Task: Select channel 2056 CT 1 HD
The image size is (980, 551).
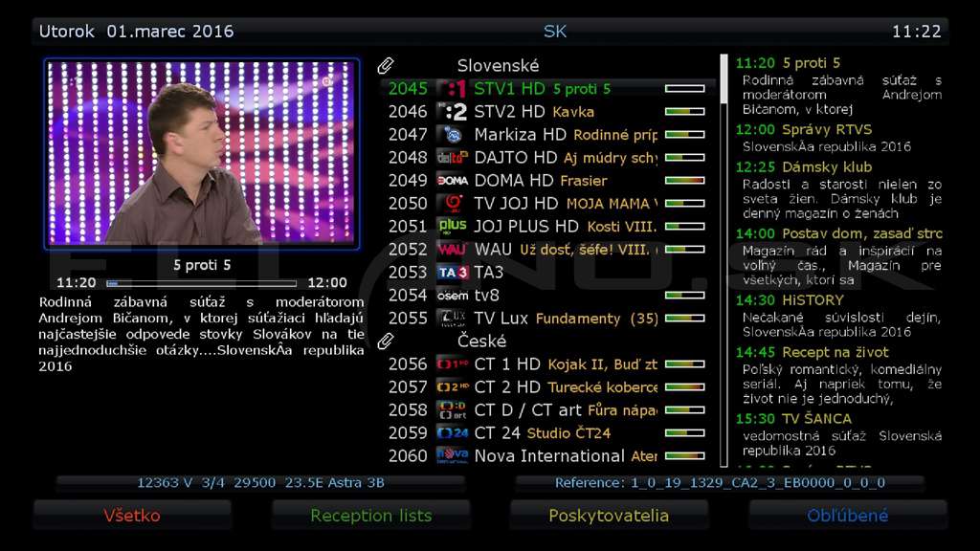Action: click(546, 364)
